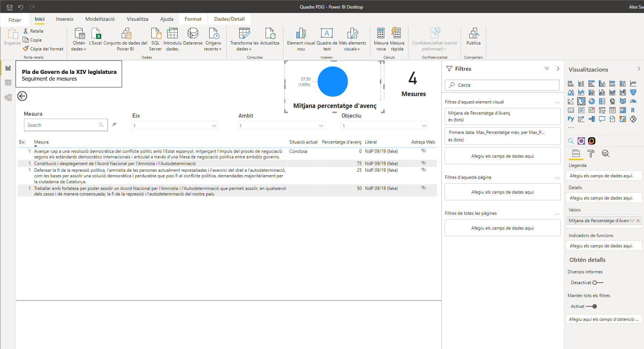Open the Format tab
Screen dimensions: 644x349
click(x=193, y=19)
